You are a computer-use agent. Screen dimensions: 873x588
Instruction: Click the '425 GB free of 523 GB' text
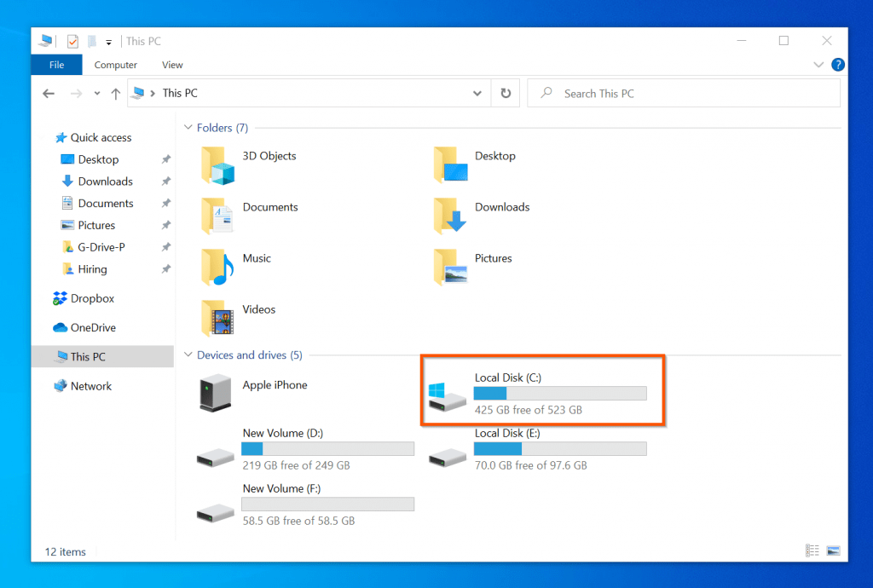pyautogui.click(x=529, y=410)
